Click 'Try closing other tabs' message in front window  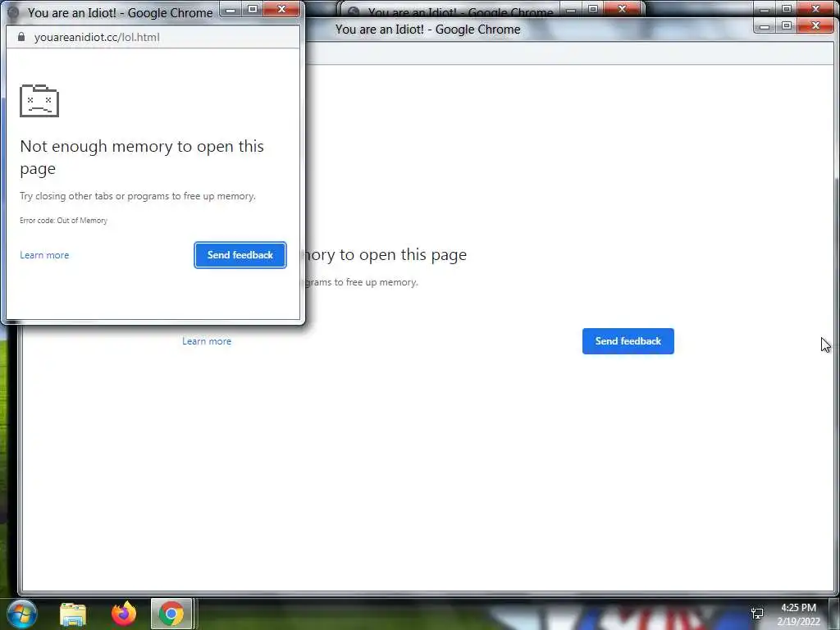click(138, 196)
